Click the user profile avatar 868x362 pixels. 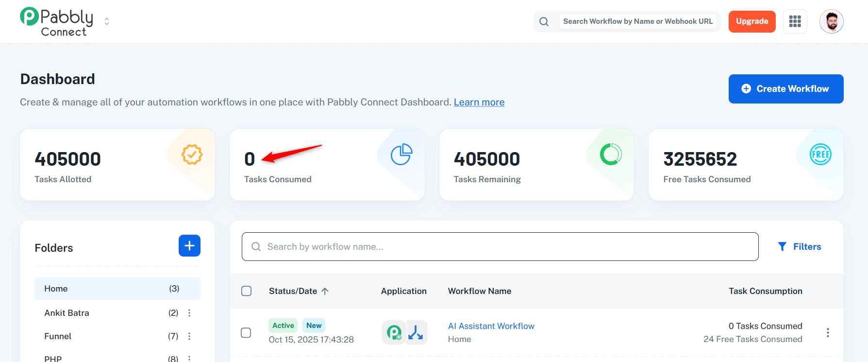pyautogui.click(x=831, y=21)
